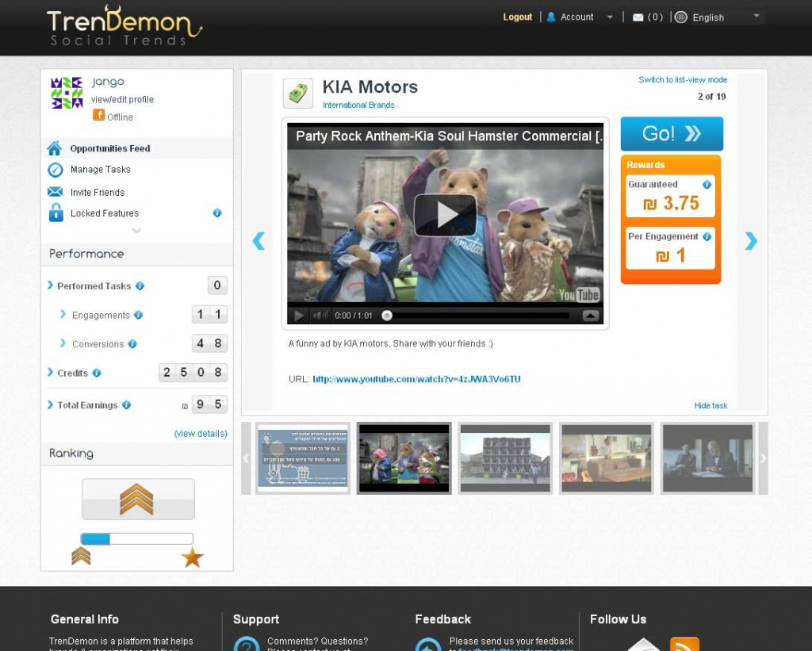Select the two men thumbnail
Image resolution: width=812 pixels, height=651 pixels.
click(707, 458)
